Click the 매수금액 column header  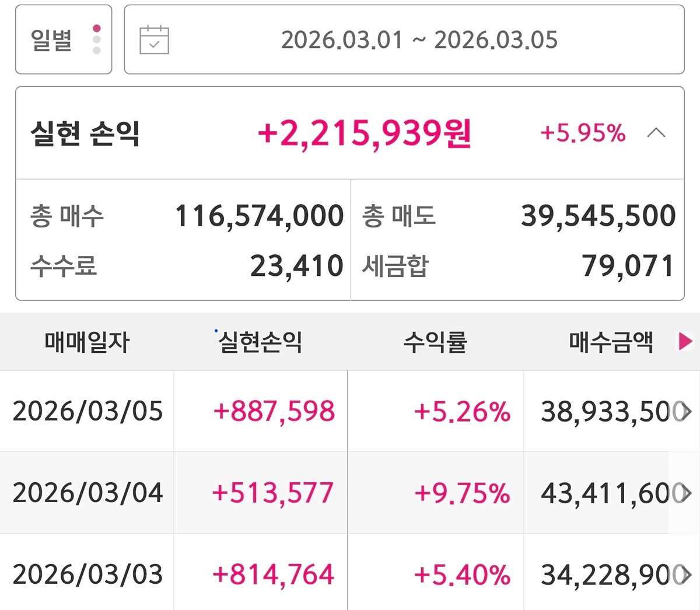610,342
